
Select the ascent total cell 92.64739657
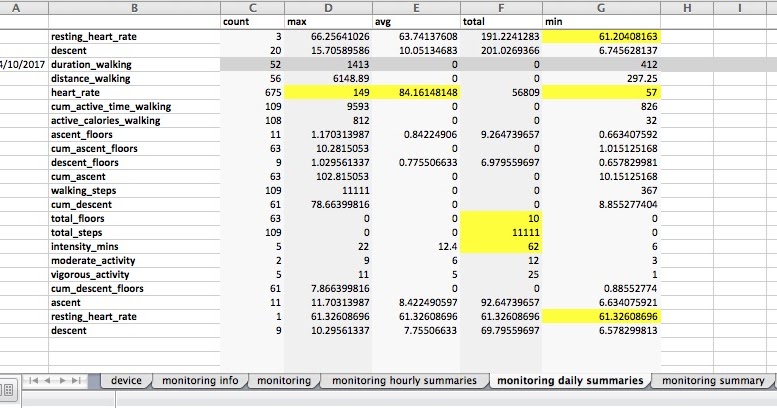[501, 302]
